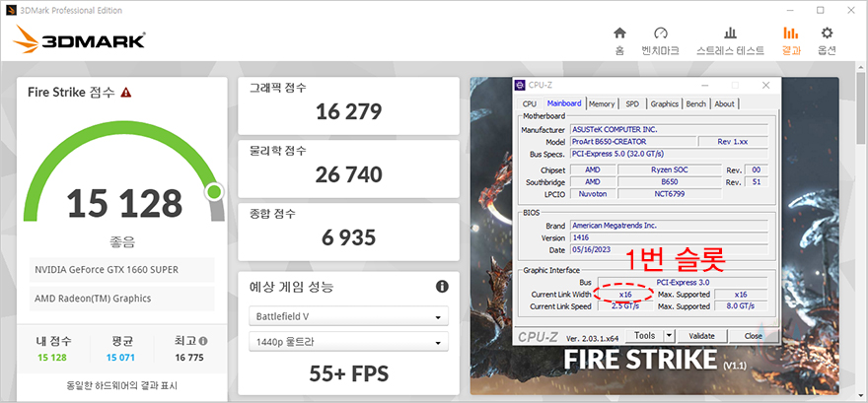Image resolution: width=868 pixels, height=403 pixels.
Task: Open the Bench tab in CPU-Z
Action: pos(695,103)
